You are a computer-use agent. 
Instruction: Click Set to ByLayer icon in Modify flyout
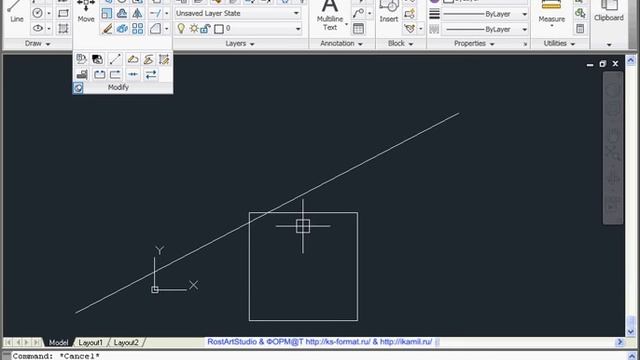click(81, 59)
